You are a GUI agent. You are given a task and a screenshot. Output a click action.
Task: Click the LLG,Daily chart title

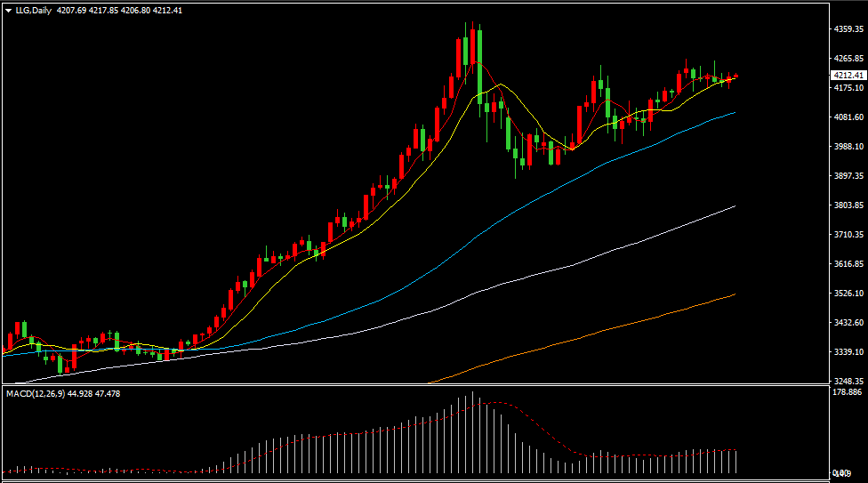(33, 11)
